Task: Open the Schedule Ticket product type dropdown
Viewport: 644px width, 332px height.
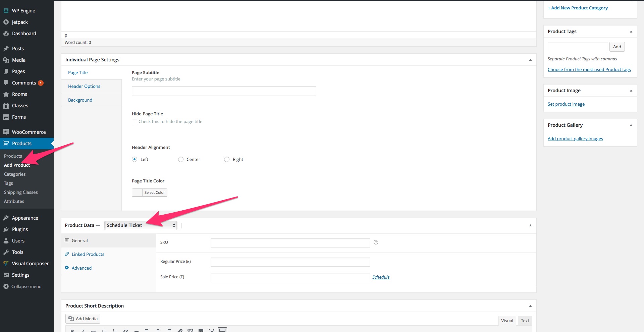Action: point(141,225)
